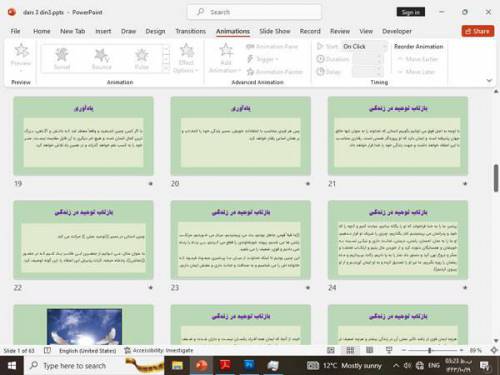The image size is (500, 375).
Task: Select slide 24 thumbnail
Action: [398, 240]
